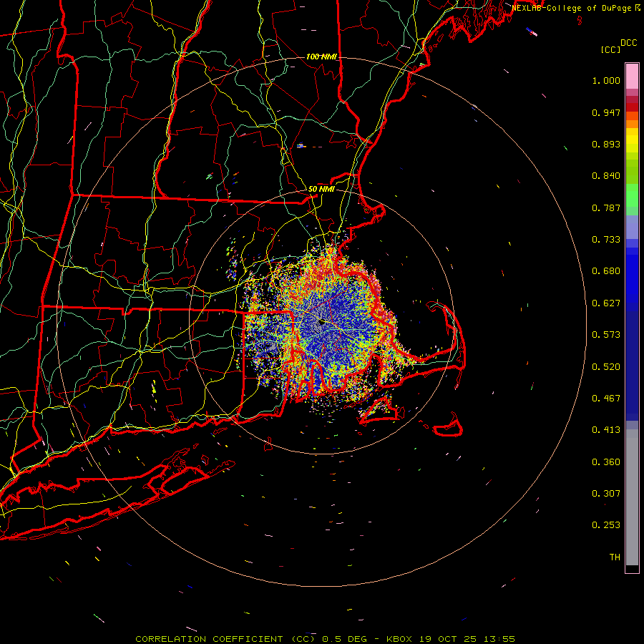The height and width of the screenshot is (644, 644).
Task: Select the 0.840 scale value
Action: pos(606,176)
